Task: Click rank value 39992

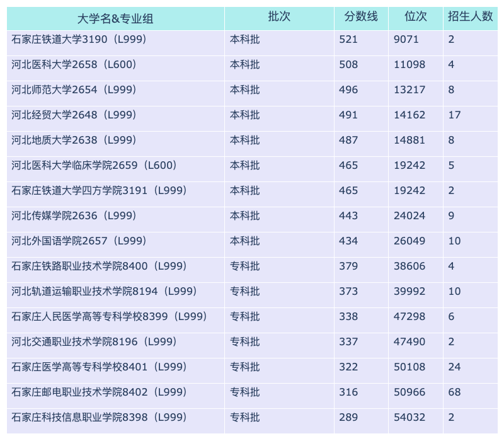Action: (x=409, y=291)
